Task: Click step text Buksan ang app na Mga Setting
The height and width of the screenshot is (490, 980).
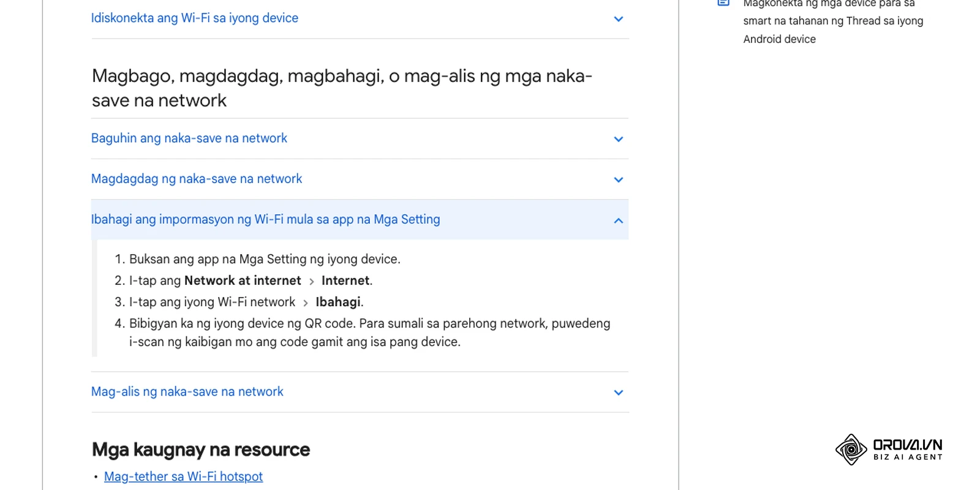Action: pyautogui.click(x=265, y=259)
